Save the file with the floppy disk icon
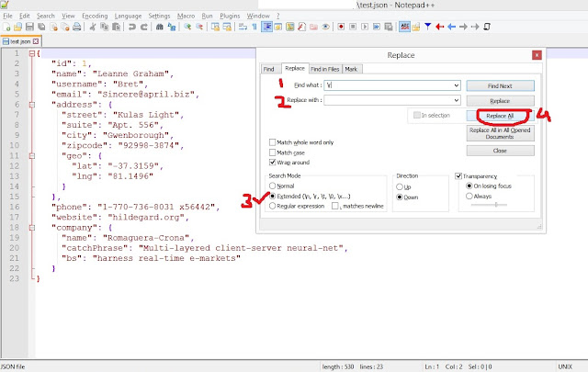The image size is (588, 372). [x=29, y=27]
